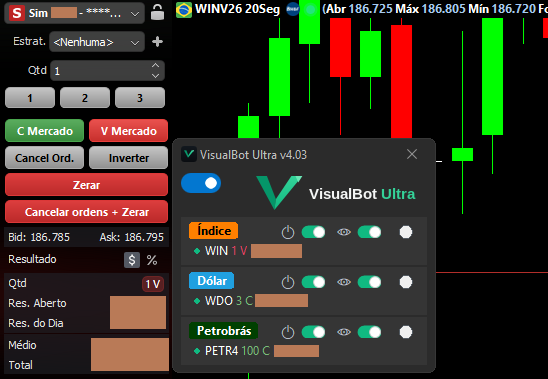Click the white status circle in Petrobrás row
This screenshot has height=379, width=548.
(x=406, y=332)
